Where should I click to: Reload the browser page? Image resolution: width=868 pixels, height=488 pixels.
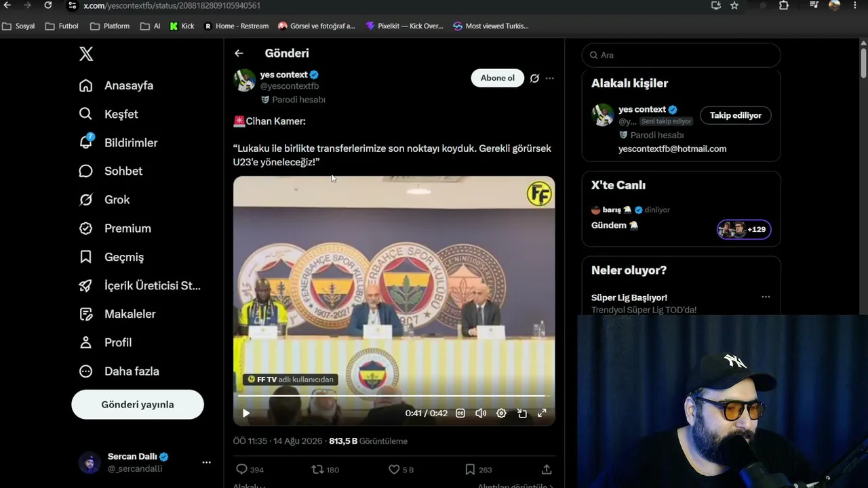pos(47,5)
